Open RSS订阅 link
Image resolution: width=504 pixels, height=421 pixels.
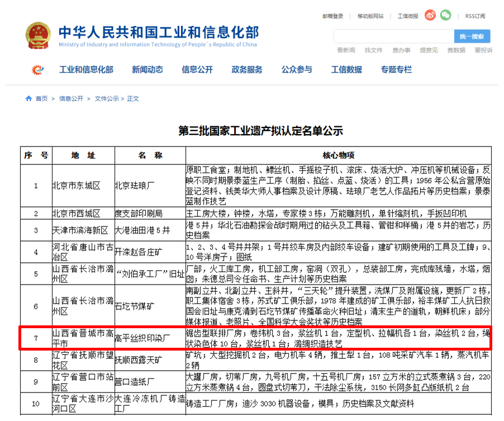[x=475, y=16]
